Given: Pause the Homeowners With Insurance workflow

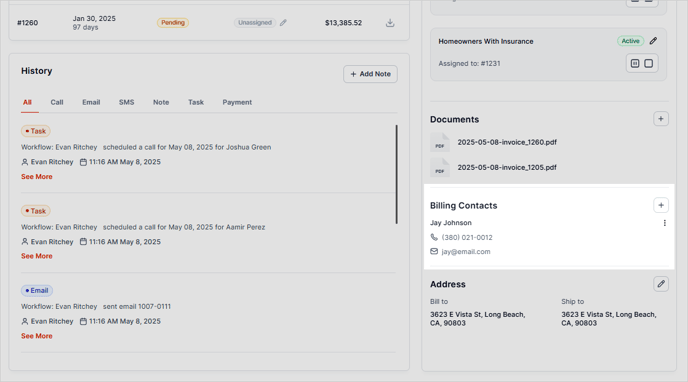Looking at the screenshot, I should pyautogui.click(x=635, y=64).
